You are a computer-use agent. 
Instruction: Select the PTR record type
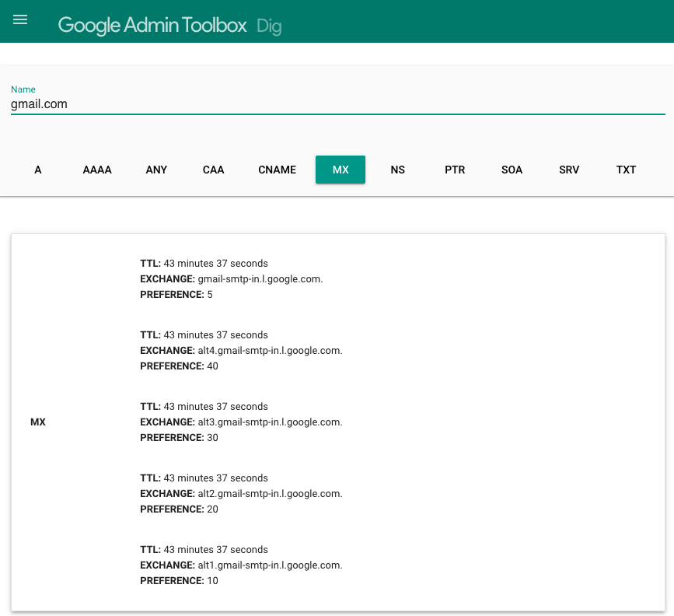455,170
